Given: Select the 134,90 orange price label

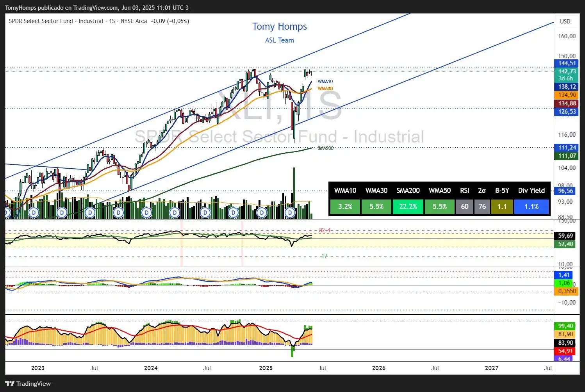Looking at the screenshot, I should coord(567,95).
